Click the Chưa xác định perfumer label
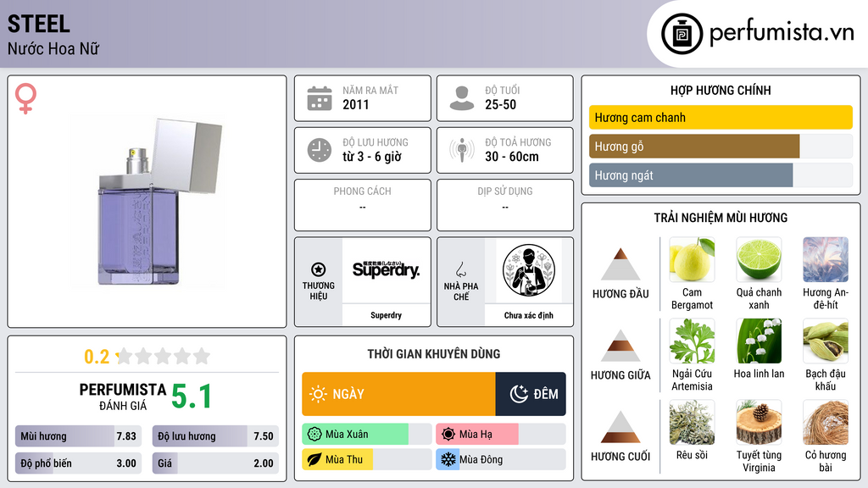The image size is (868, 488). (x=529, y=315)
